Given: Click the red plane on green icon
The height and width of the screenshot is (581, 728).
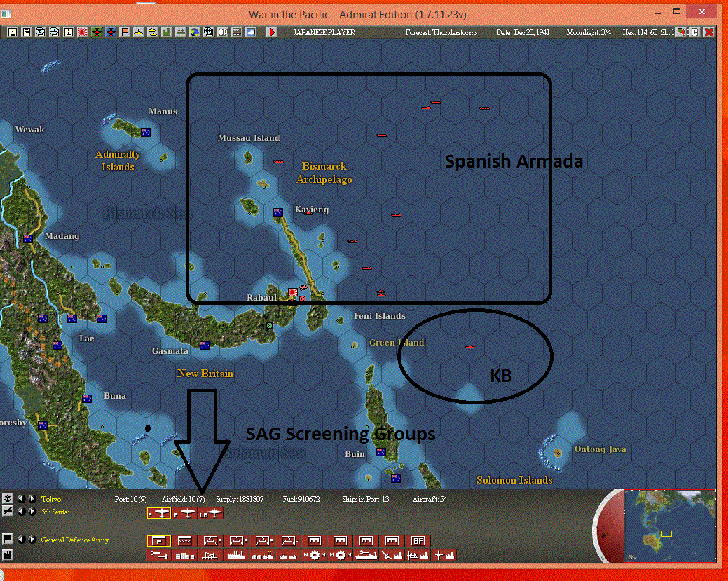Looking at the screenshot, I should click(x=97, y=32).
